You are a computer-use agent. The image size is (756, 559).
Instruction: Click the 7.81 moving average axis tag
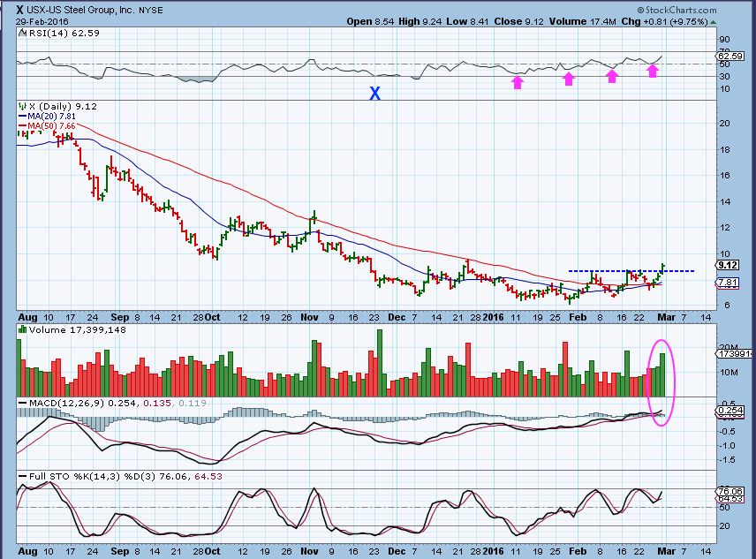(728, 283)
